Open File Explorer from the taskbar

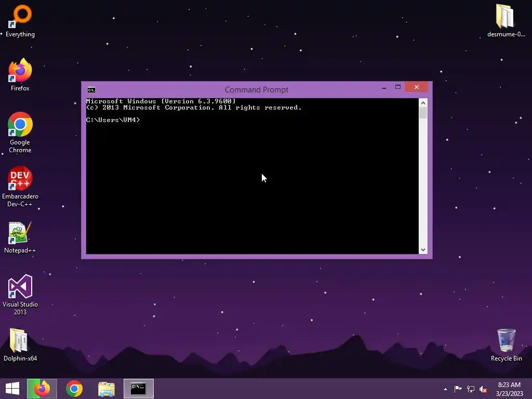107,389
